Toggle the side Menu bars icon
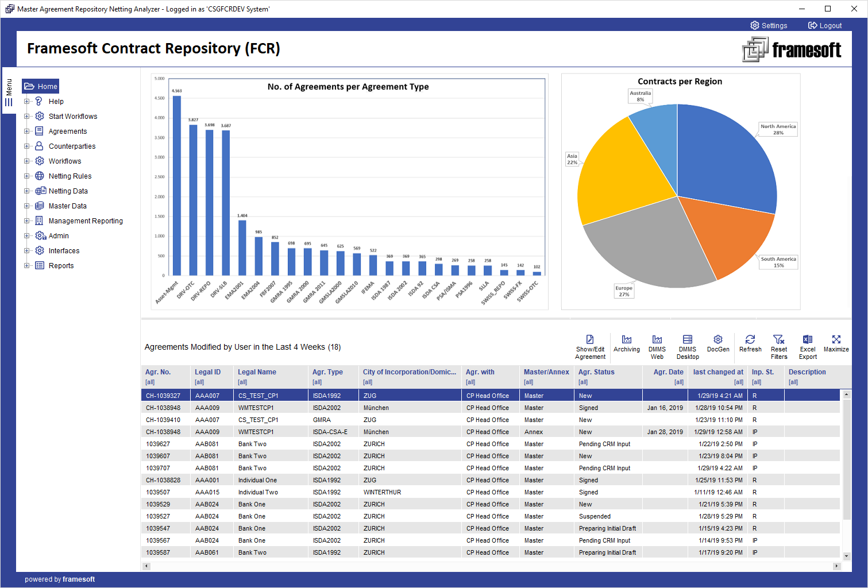 pos(9,102)
